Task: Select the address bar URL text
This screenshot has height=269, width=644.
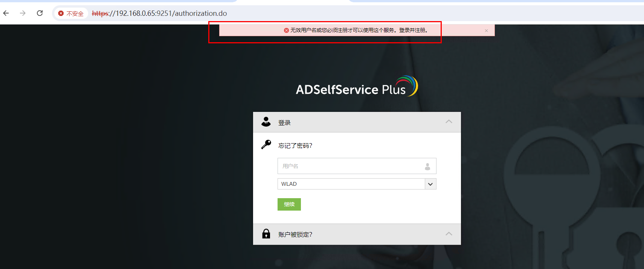Action: pyautogui.click(x=159, y=13)
